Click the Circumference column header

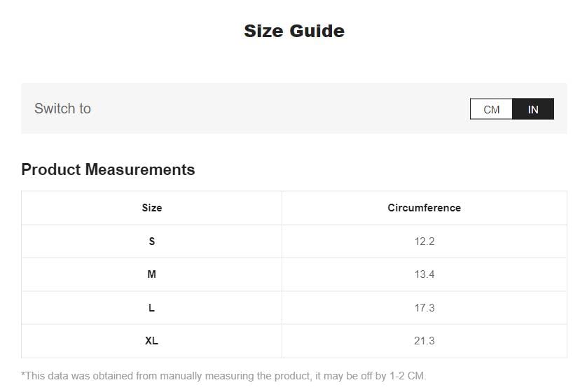(x=424, y=208)
